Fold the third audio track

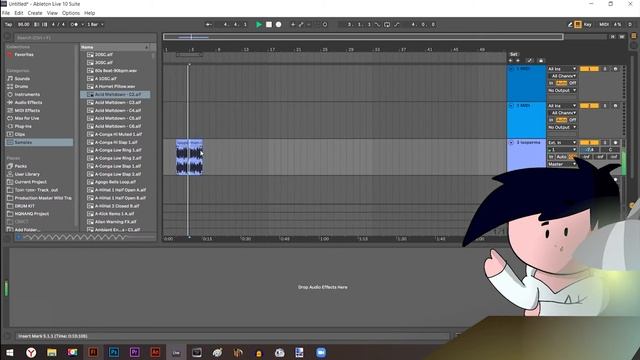(511, 142)
